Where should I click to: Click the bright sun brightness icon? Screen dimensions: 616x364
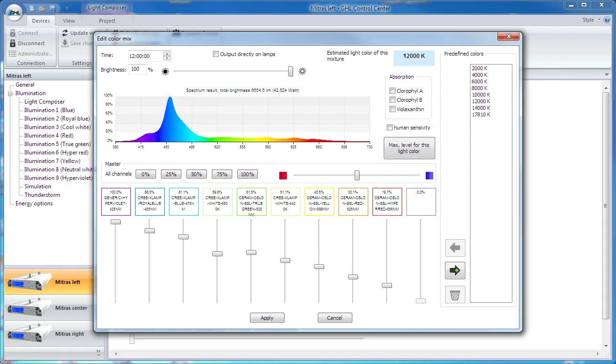(302, 71)
